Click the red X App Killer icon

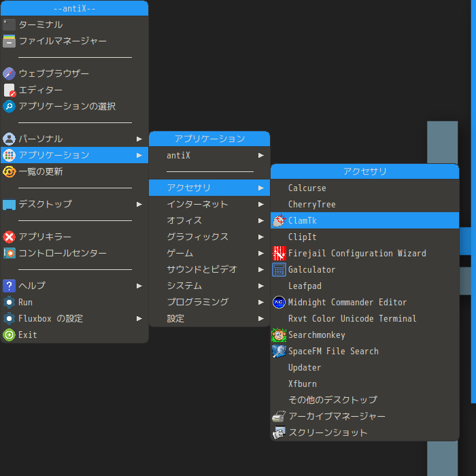pyautogui.click(x=9, y=237)
